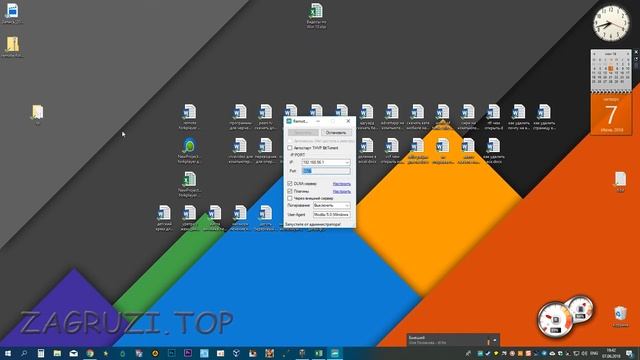640x360 pixels.
Task: Open taskbar search magnifier
Action: pos(24,353)
